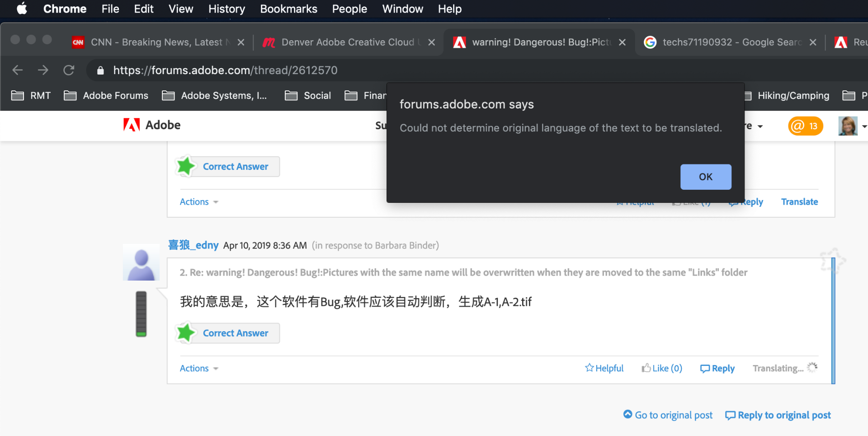
Task: Open the Bookmarks menu
Action: (x=288, y=9)
